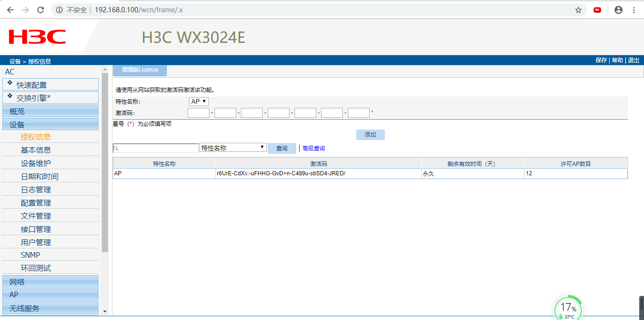Image resolution: width=644 pixels, height=320 pixels.
Task: Open the 特性名称 query field dropdown
Action: click(233, 148)
